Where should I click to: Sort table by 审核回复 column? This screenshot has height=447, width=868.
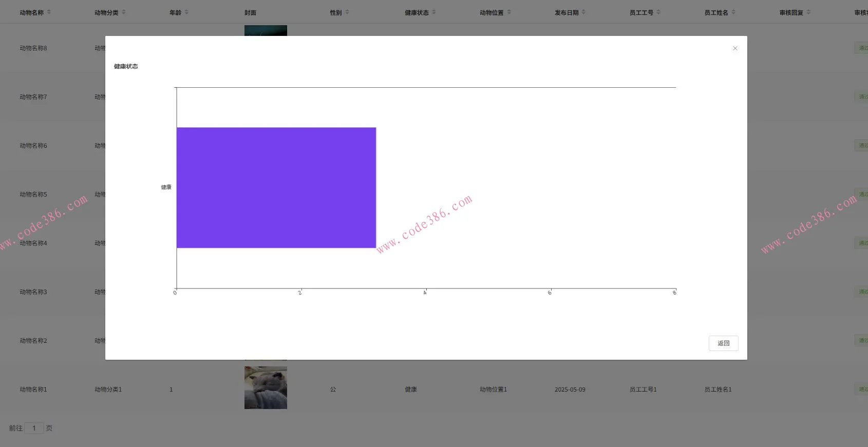[x=808, y=12]
